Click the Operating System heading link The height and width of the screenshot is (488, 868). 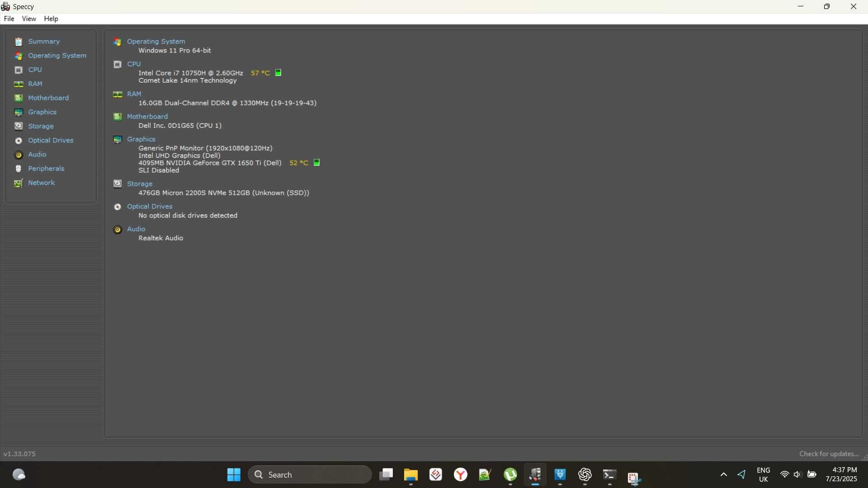(x=156, y=42)
